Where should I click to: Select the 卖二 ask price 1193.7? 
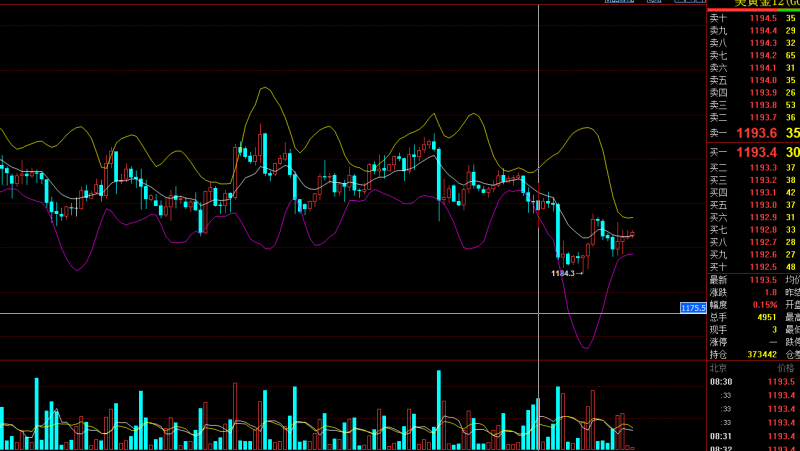763,117
